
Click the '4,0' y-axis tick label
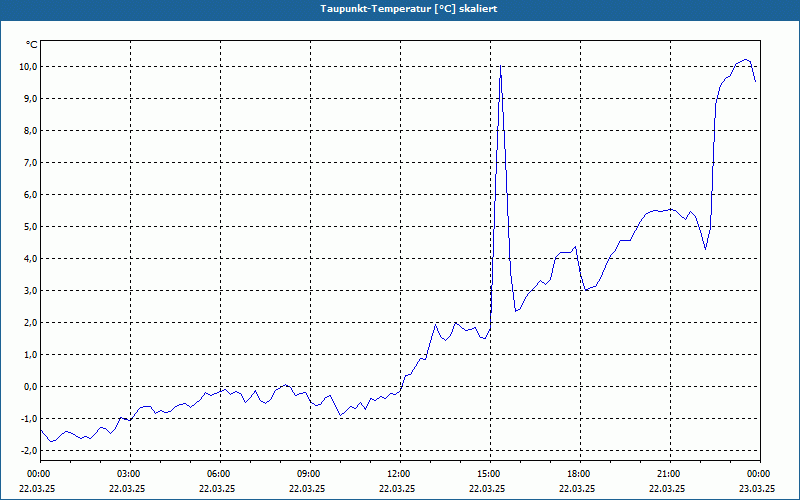click(30, 258)
